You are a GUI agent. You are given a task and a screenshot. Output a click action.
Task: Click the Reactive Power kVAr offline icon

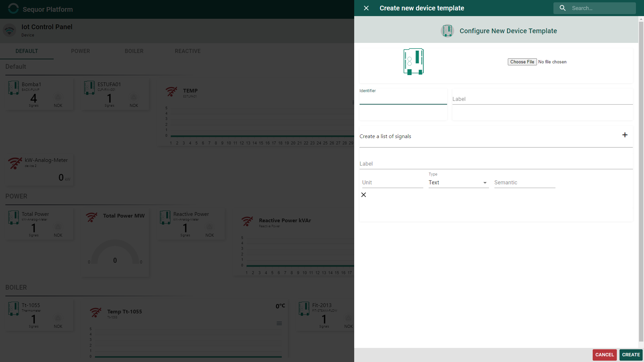[x=247, y=222]
